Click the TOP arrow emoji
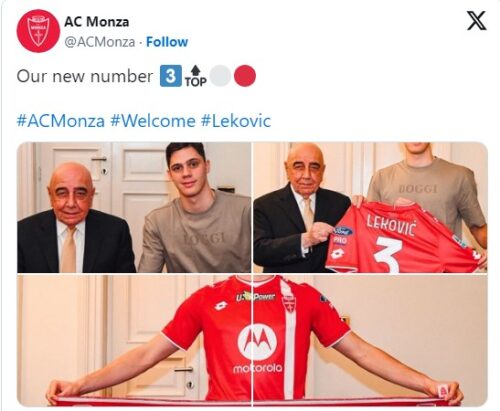This screenshot has width=500, height=411. pos(196,76)
